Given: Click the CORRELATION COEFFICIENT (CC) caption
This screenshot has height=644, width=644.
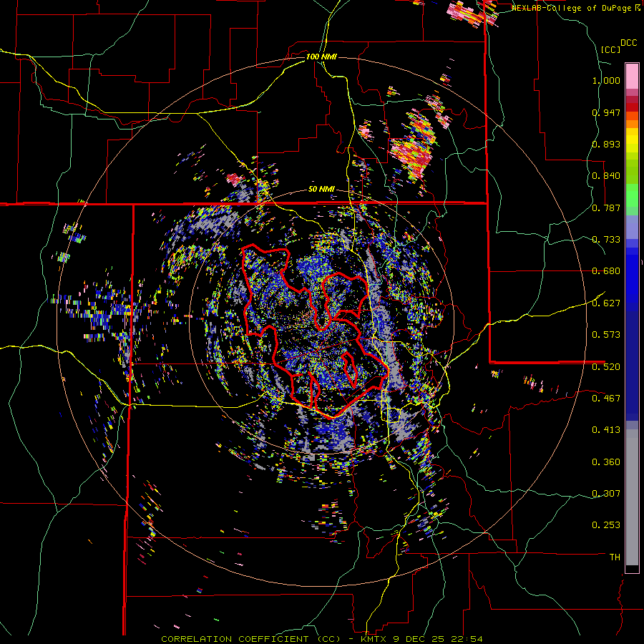Looking at the screenshot, I should point(251,639).
